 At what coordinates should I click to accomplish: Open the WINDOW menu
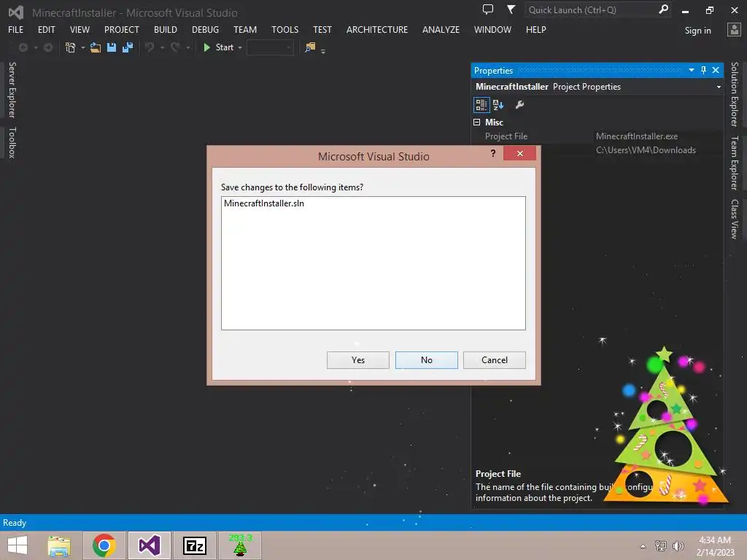[x=492, y=29]
